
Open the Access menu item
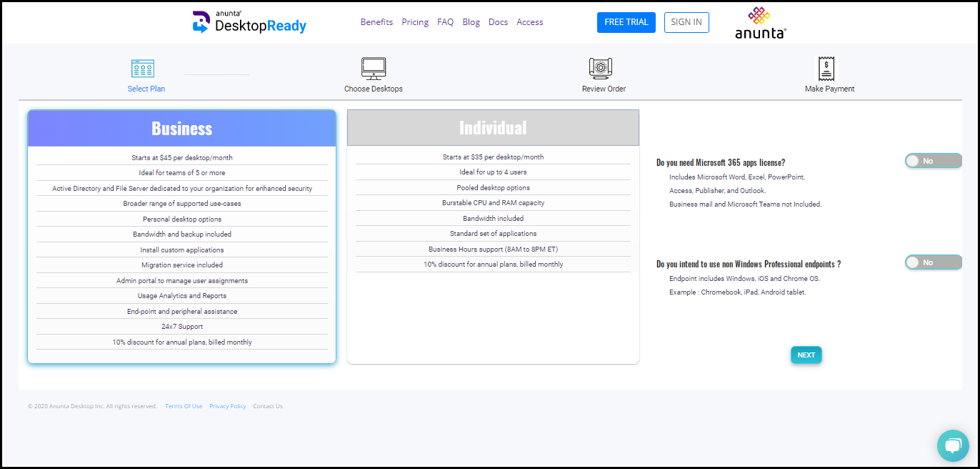530,22
